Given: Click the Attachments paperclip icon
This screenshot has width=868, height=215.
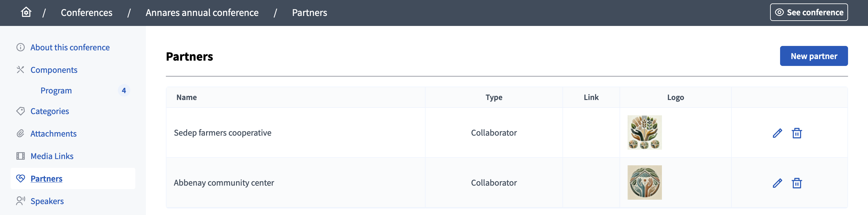Looking at the screenshot, I should click(x=21, y=134).
